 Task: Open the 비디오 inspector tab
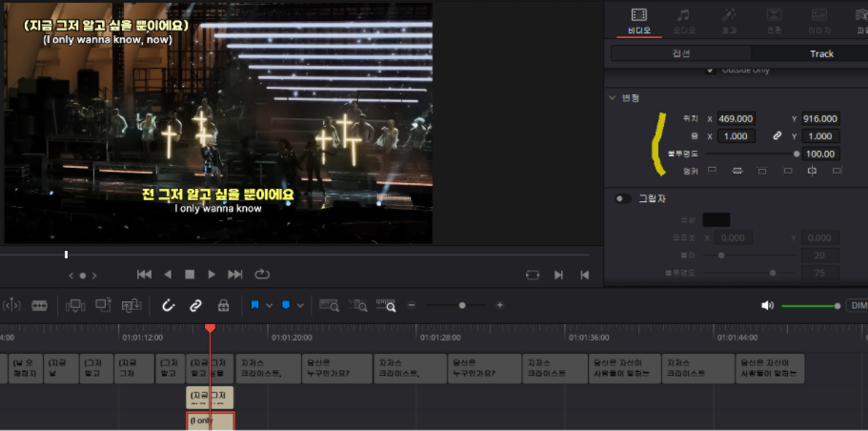point(638,20)
